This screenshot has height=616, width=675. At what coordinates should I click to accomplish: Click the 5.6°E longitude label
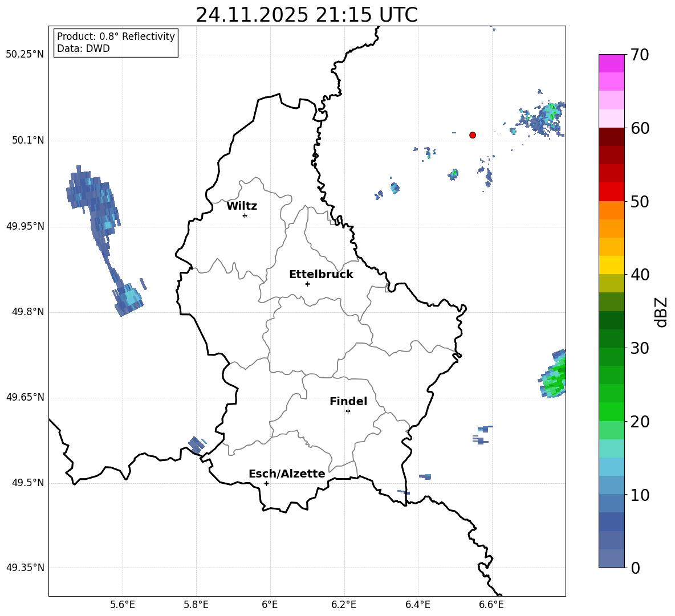pyautogui.click(x=123, y=605)
